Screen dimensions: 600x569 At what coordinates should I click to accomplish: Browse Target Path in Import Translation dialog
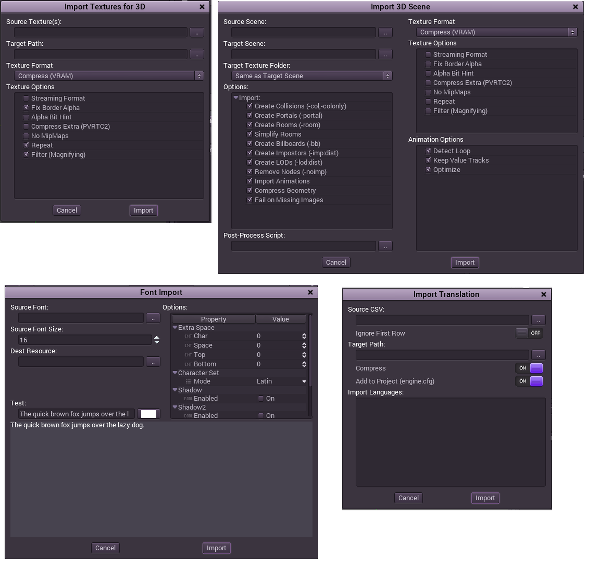537,355
